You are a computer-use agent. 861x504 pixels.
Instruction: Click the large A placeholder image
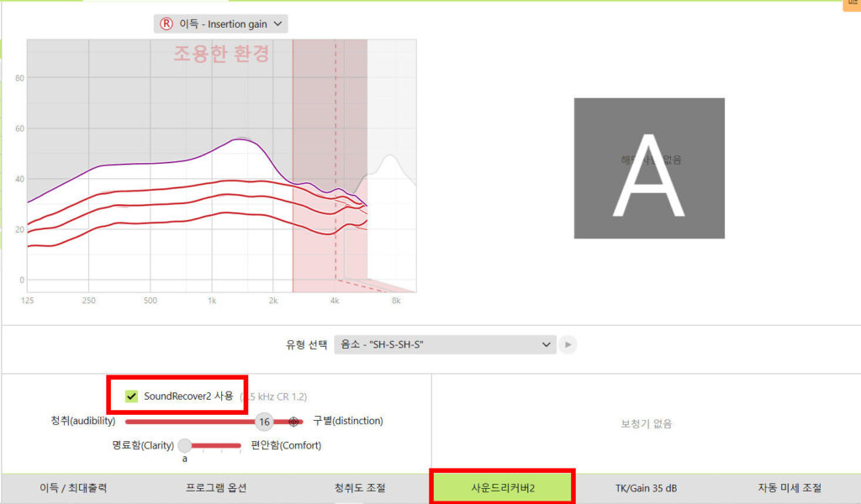[x=648, y=167]
